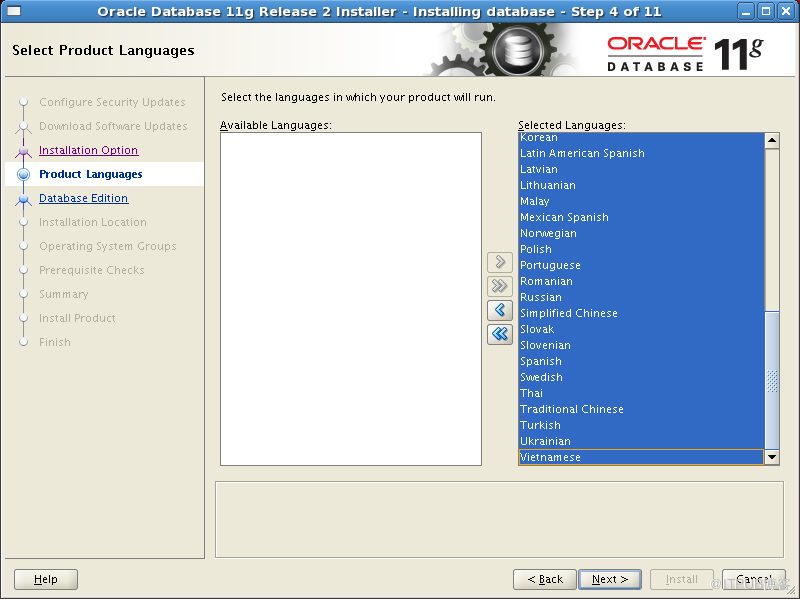Select Vietnamese in Selected Languages
The height and width of the screenshot is (599, 800).
point(641,457)
